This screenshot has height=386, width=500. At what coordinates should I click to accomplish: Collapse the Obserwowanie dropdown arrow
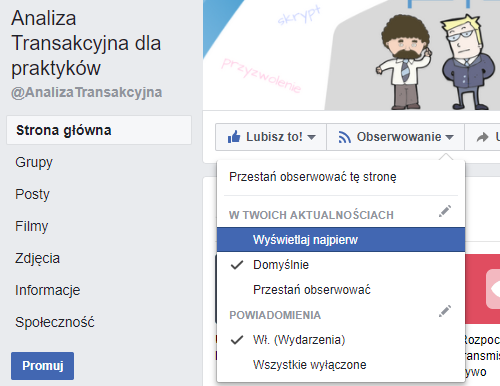[x=449, y=137]
